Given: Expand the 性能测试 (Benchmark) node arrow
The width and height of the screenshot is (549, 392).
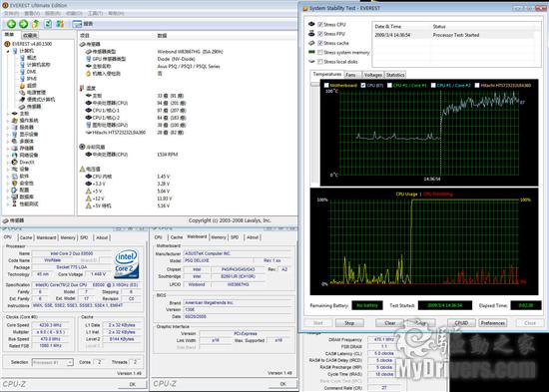Looking at the screenshot, I should (x=8, y=203).
